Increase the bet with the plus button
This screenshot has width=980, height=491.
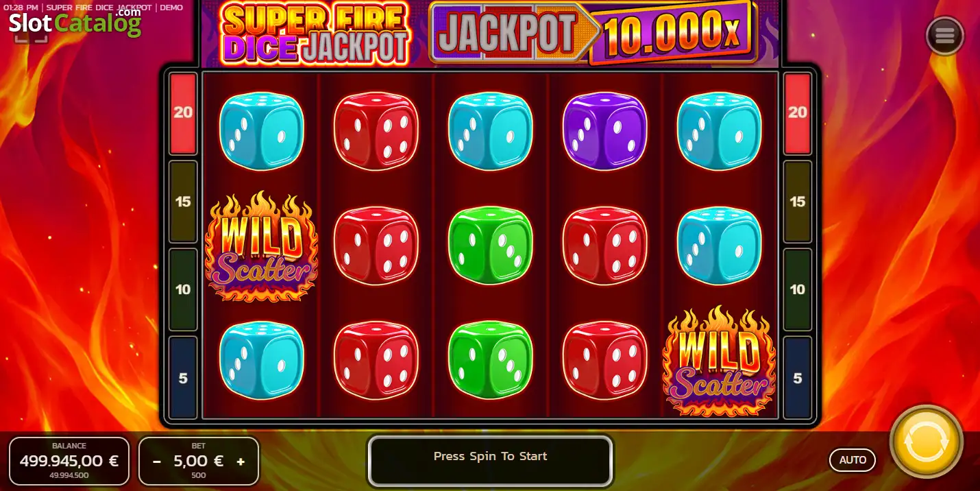(241, 462)
